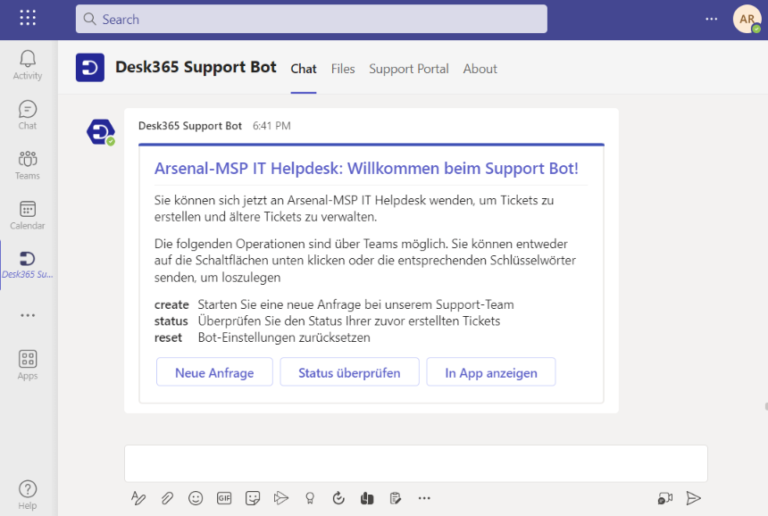Select Desk365 Support app in sidebar

[27, 265]
